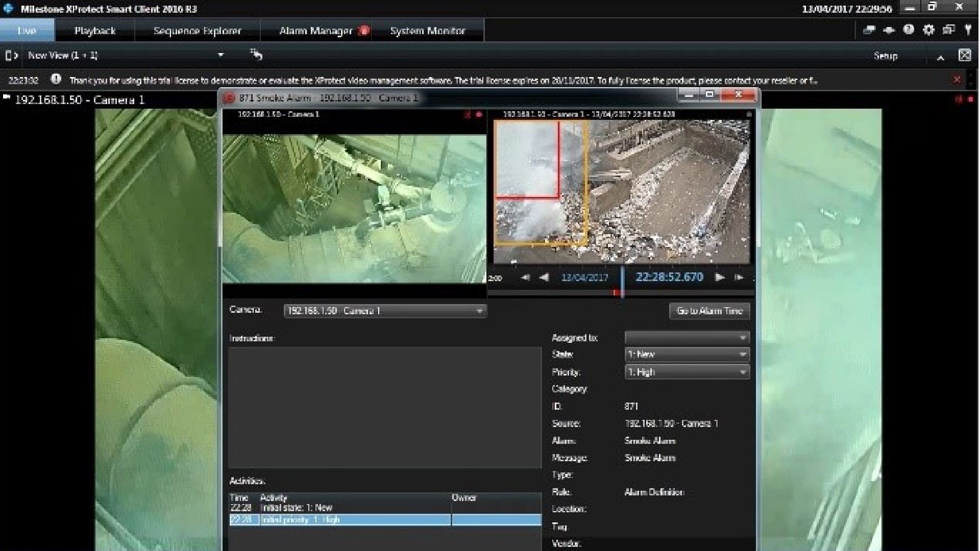Click the Milestone XProtect logo icon

pos(8,8)
